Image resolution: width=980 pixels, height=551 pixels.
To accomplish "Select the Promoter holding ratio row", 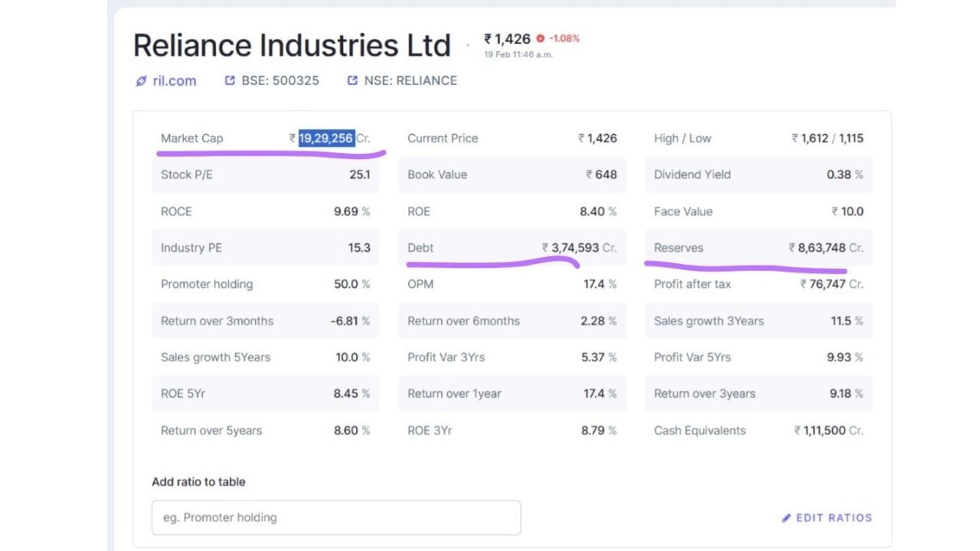I will (265, 284).
